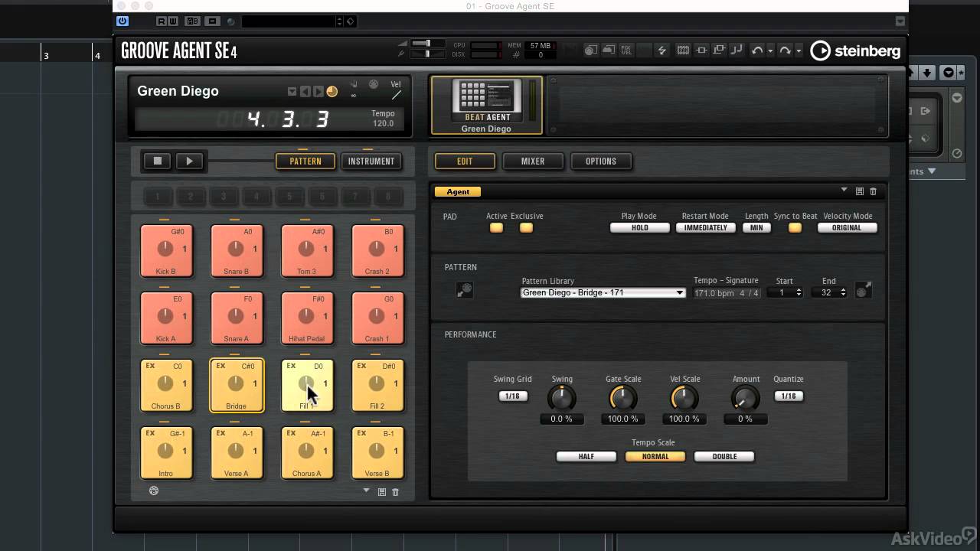This screenshot has height=551, width=980.
Task: Trigger the Tom 3 pad
Action: [x=307, y=250]
